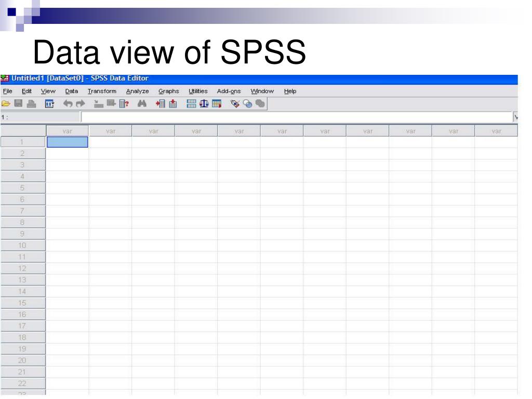532x399 pixels.
Task: Click the Find binoculars icon
Action: coord(142,104)
